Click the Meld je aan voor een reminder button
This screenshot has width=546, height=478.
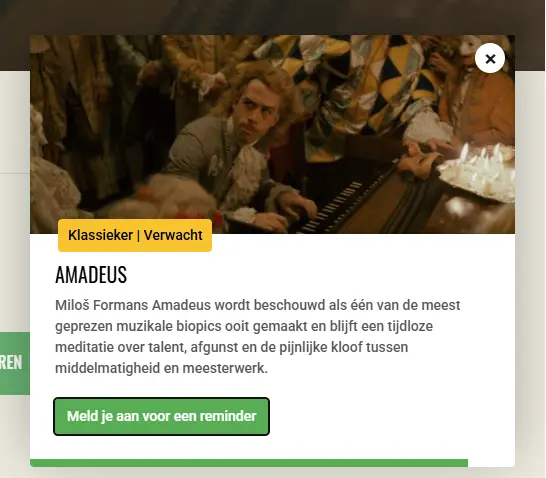pos(162,416)
